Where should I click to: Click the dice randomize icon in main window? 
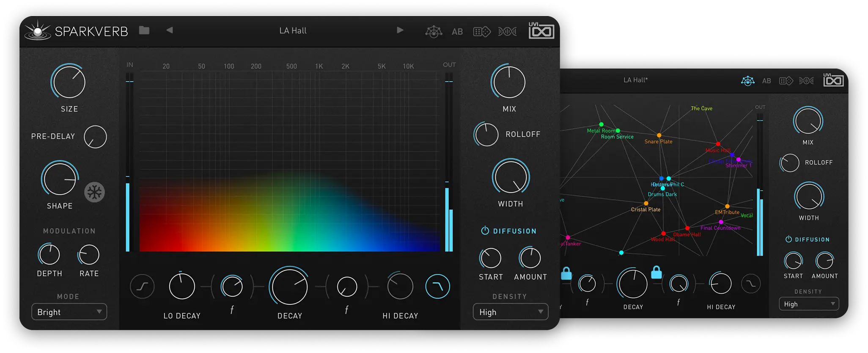(x=481, y=32)
